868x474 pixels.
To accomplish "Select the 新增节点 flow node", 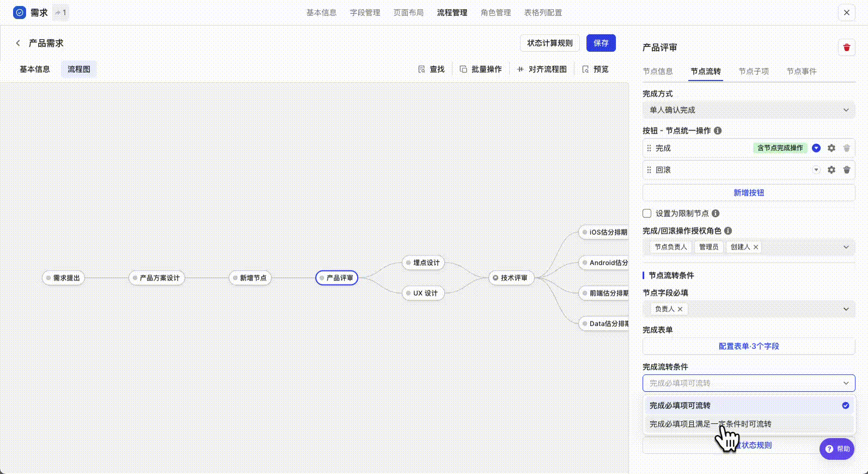I will [250, 278].
